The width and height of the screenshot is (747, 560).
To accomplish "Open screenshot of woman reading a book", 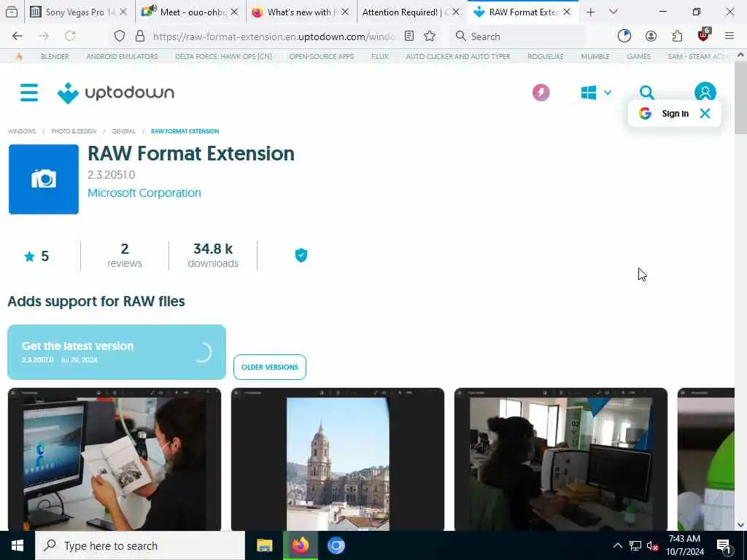I will 115,459.
